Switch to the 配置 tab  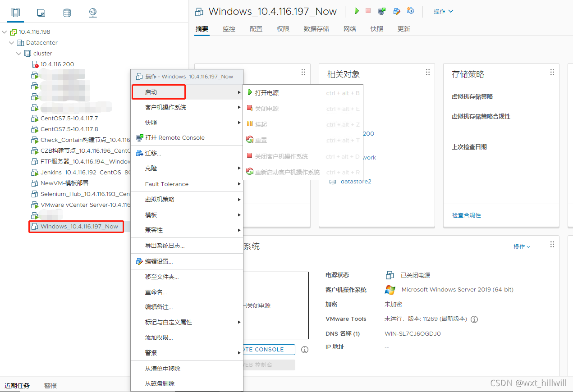point(256,29)
